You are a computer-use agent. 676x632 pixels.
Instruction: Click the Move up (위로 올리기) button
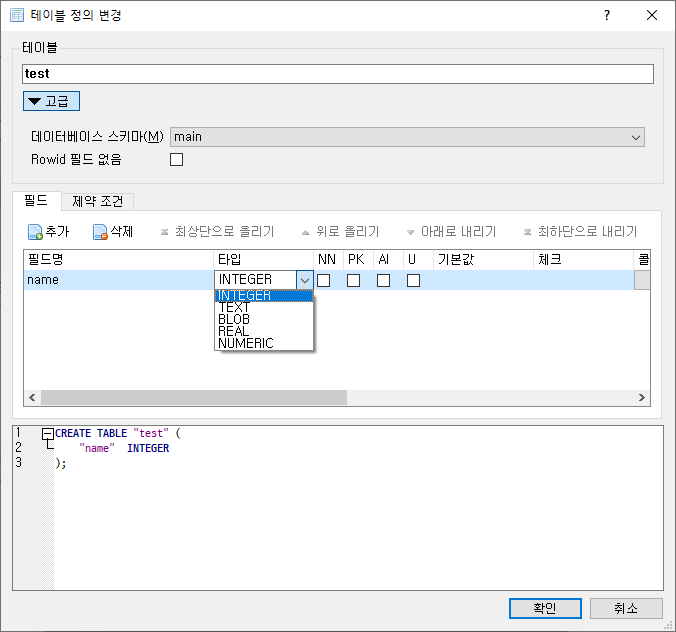coord(341,232)
